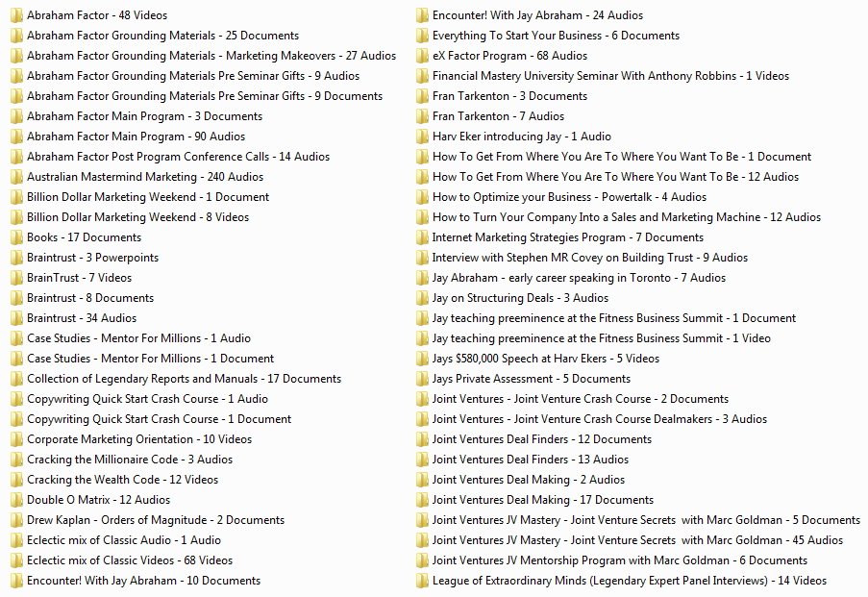The height and width of the screenshot is (597, 868).
Task: Select Everything To Start Your Business - 6 Documents
Action: 556,36
